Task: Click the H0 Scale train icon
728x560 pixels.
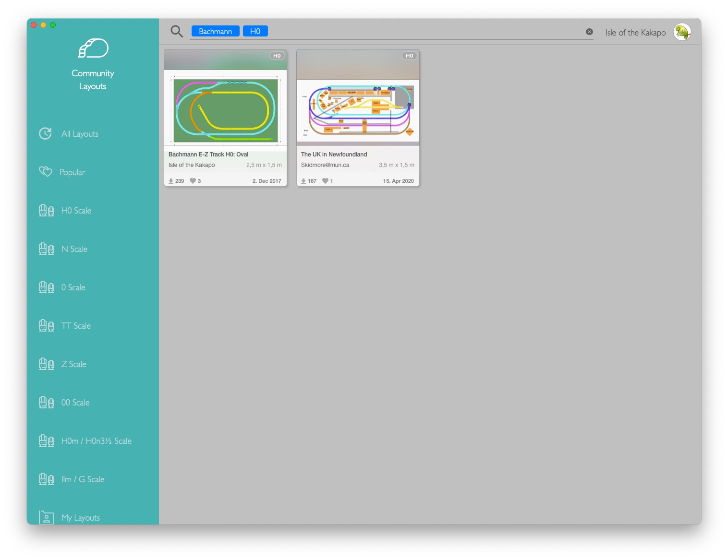Action: pos(47,211)
